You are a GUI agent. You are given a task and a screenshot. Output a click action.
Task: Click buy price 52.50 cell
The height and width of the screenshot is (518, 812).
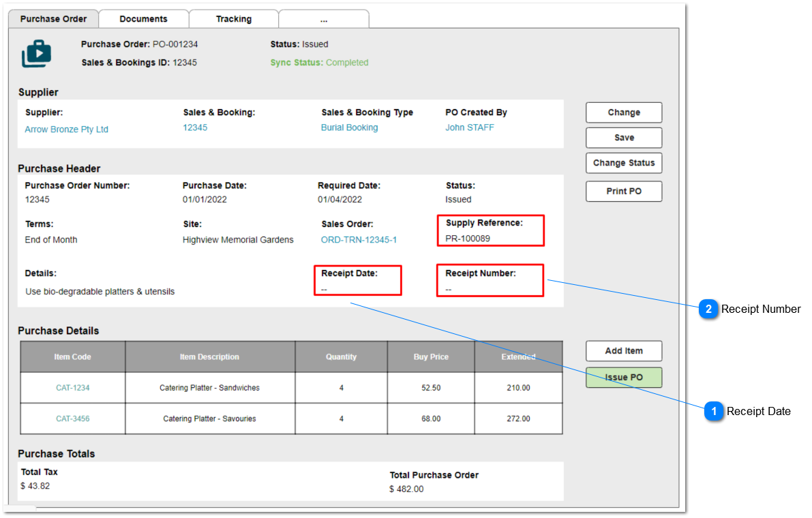point(431,388)
